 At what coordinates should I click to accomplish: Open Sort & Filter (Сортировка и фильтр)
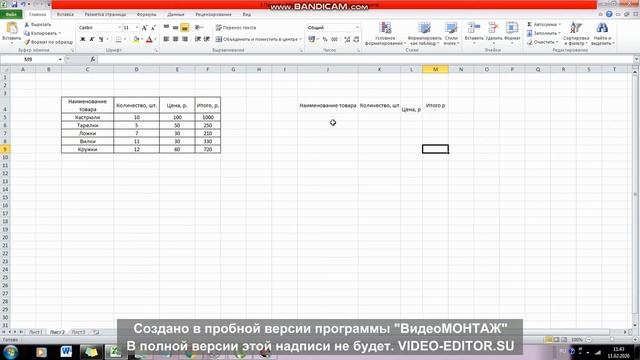click(x=576, y=33)
